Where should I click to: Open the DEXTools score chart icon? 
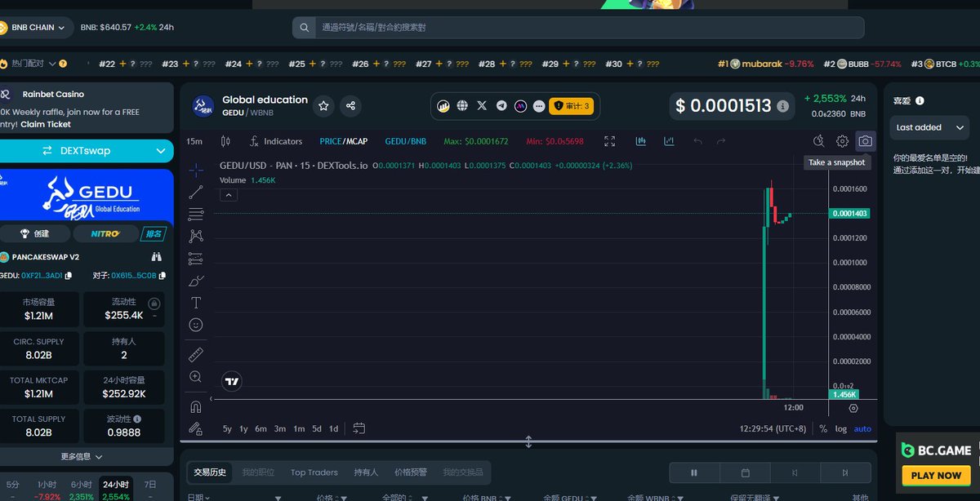[443, 105]
